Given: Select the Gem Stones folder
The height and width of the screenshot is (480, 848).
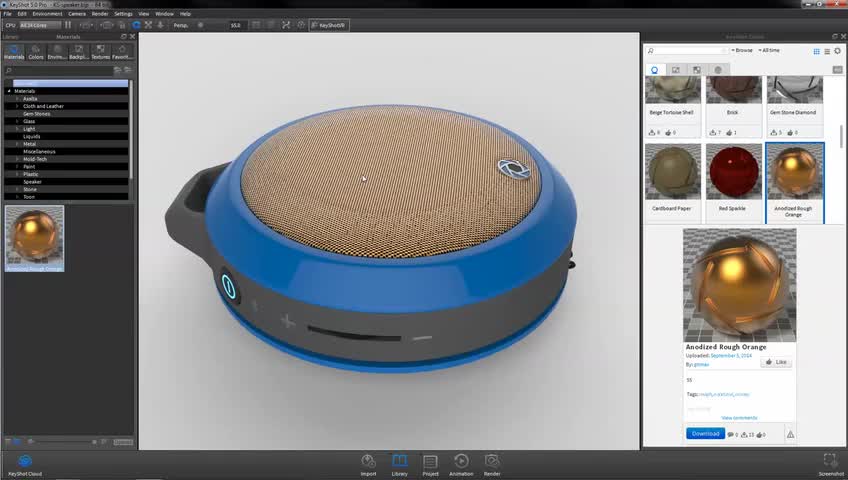Looking at the screenshot, I should 37,114.
